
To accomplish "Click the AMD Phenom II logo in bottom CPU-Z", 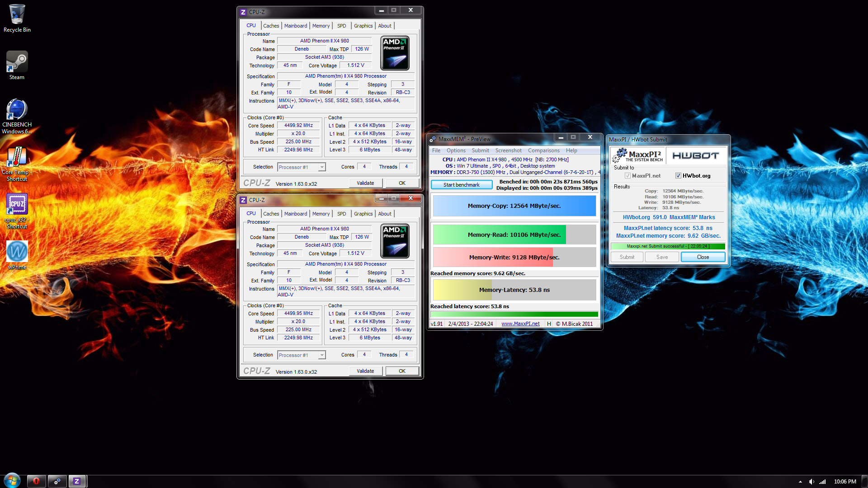I will 395,241.
